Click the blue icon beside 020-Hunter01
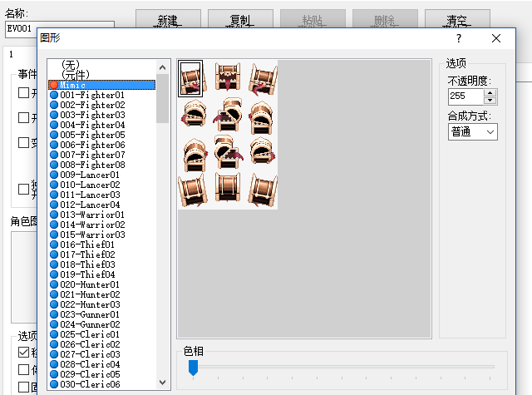This screenshot has width=532, height=395. (x=54, y=284)
